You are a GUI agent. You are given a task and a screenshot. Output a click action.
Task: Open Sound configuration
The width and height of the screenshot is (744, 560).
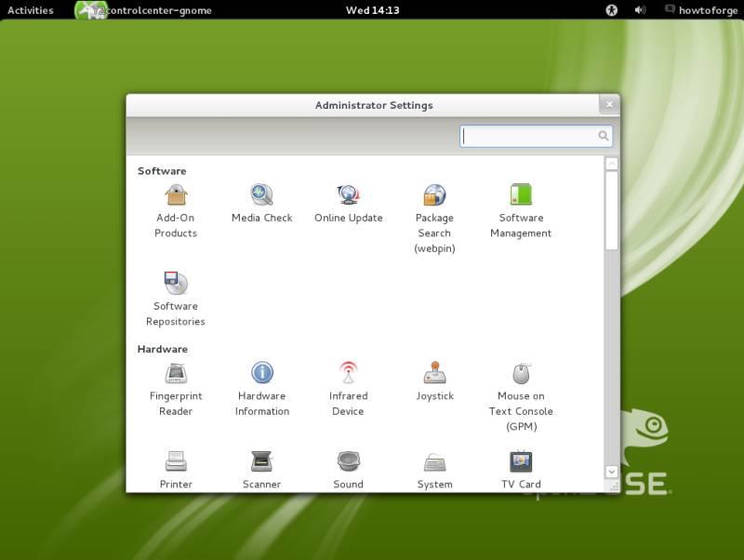pyautogui.click(x=348, y=470)
